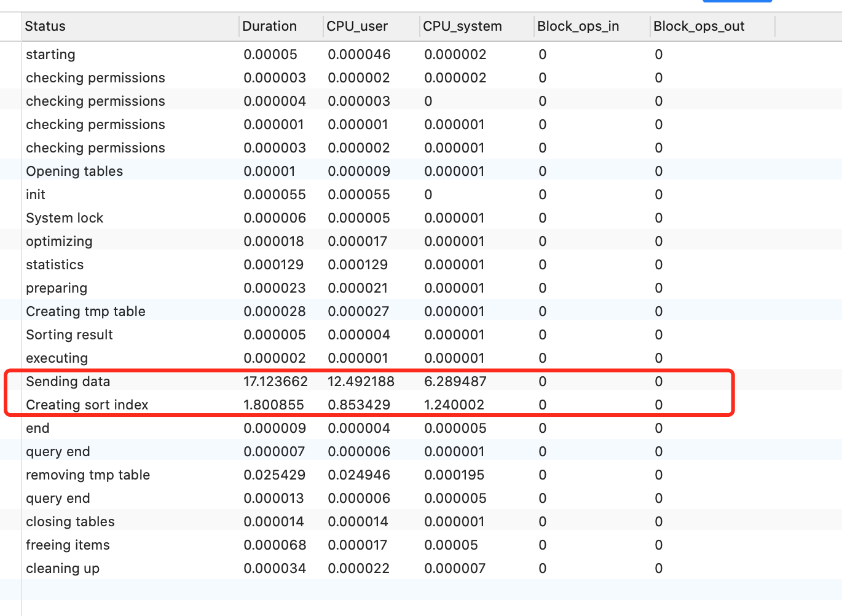Sort the table by the Duration column
Screen dimensions: 842x616
point(270,26)
